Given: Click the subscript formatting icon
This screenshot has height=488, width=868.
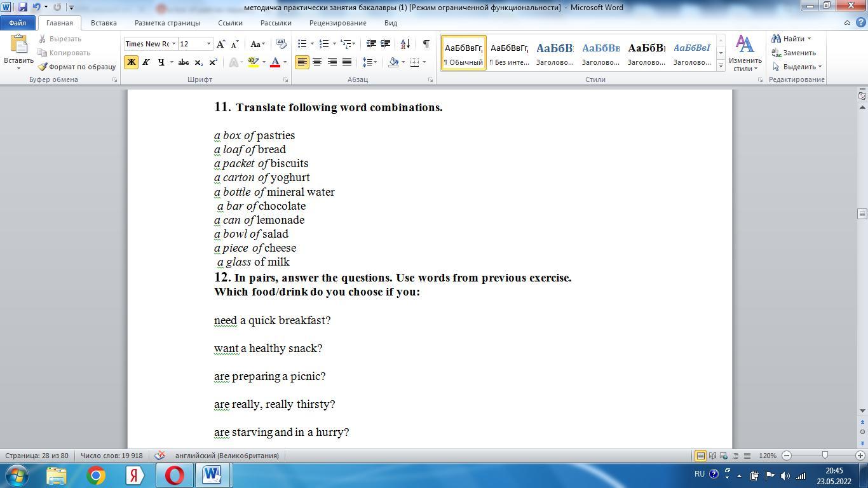Looking at the screenshot, I should [198, 62].
